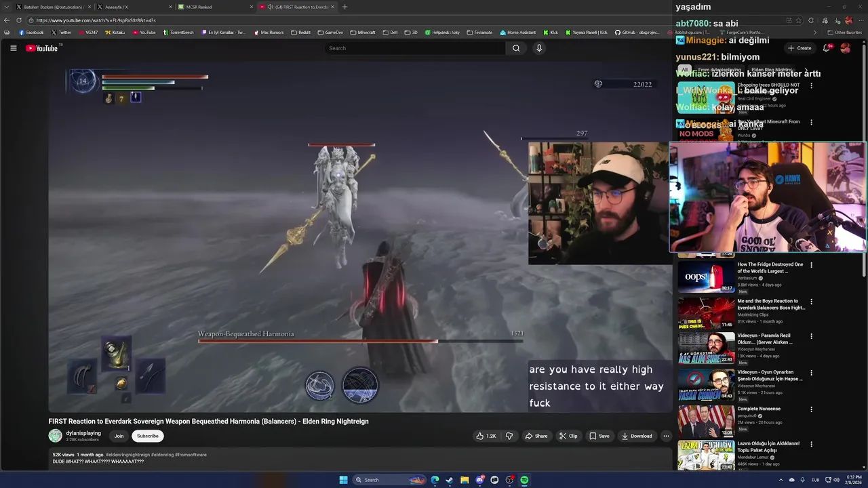Open YouTube account avatar menu
868x488 pixels.
click(x=845, y=48)
